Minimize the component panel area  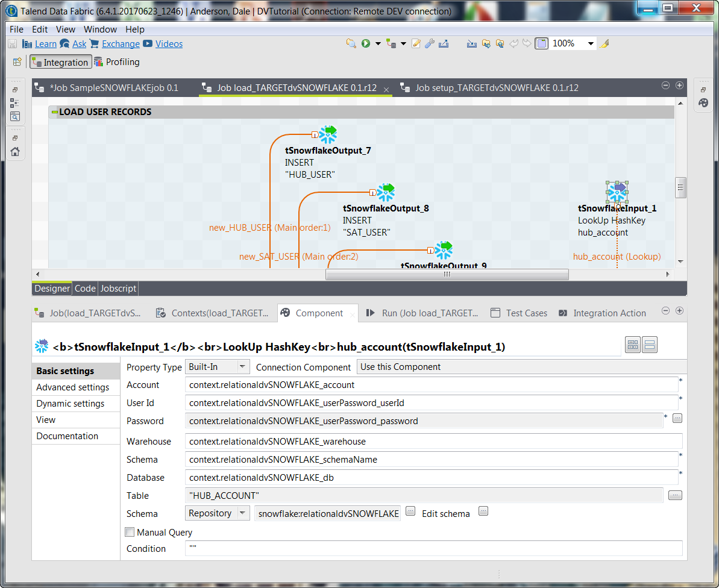[666, 311]
